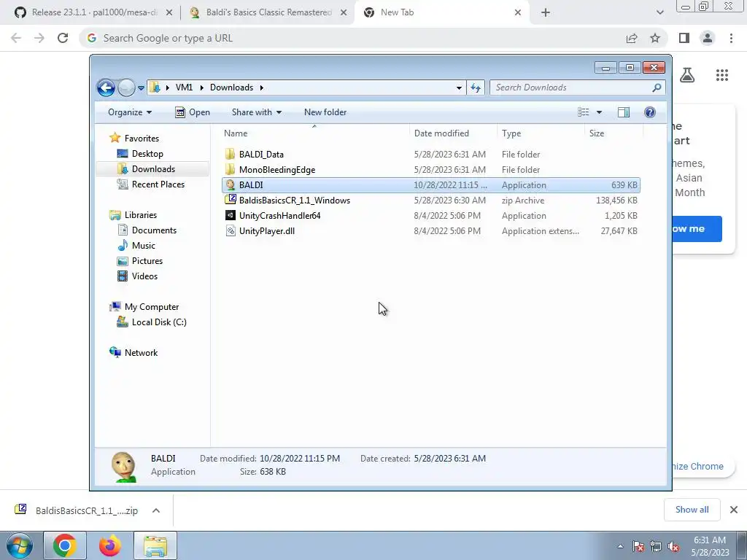The width and height of the screenshot is (747, 560).
Task: Click the BaldisBasicsCR_1.1_Windows zip icon
Action: (x=230, y=200)
